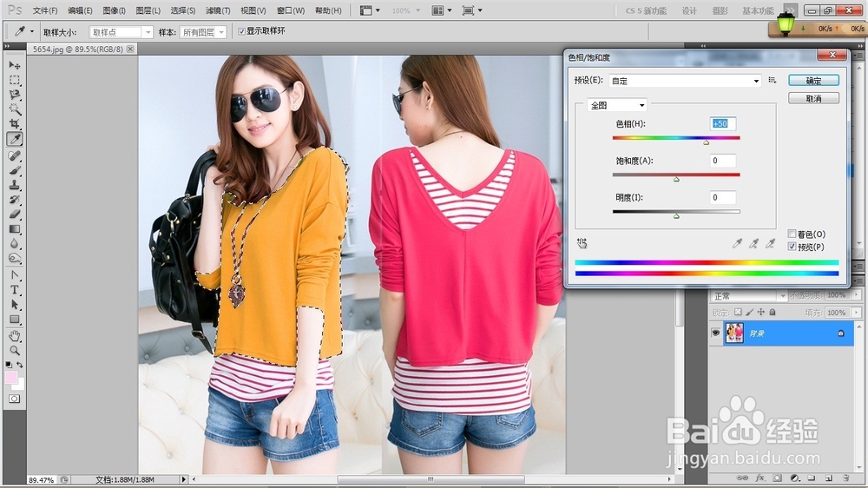Select the Quick Selection wand tool
The width and height of the screenshot is (868, 488).
pyautogui.click(x=15, y=109)
